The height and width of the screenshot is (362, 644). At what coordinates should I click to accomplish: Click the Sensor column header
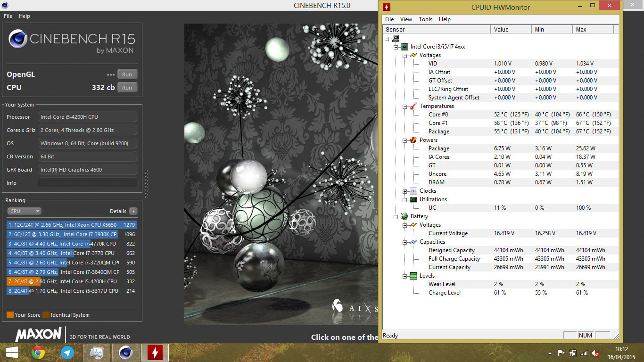(x=437, y=29)
